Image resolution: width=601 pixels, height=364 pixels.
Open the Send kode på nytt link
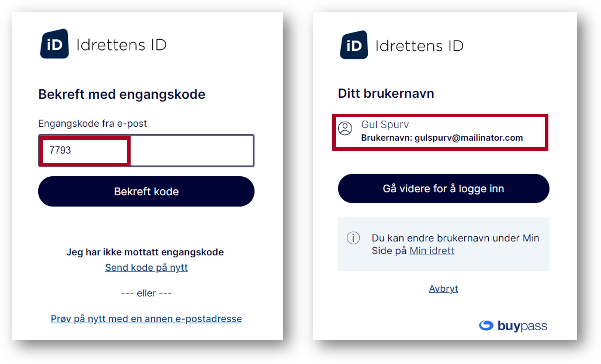click(x=146, y=268)
